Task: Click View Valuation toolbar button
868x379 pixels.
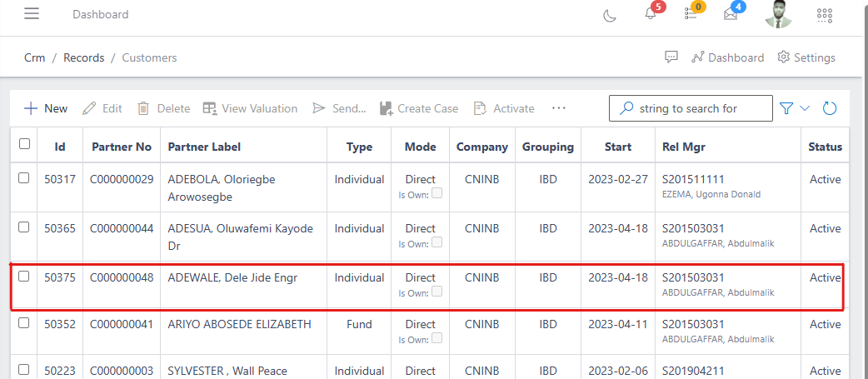Action: [250, 108]
